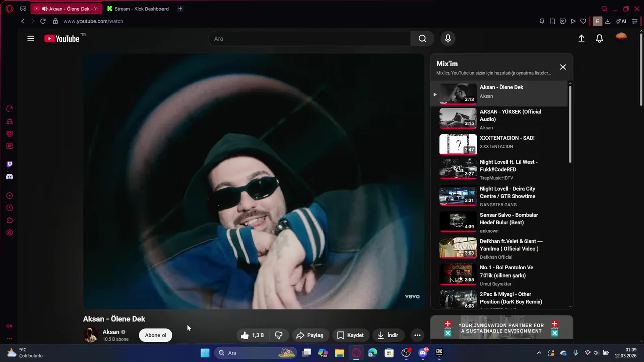Dislike the video thumbs-down button
Viewport: 644px width, 362px height.
click(x=278, y=335)
